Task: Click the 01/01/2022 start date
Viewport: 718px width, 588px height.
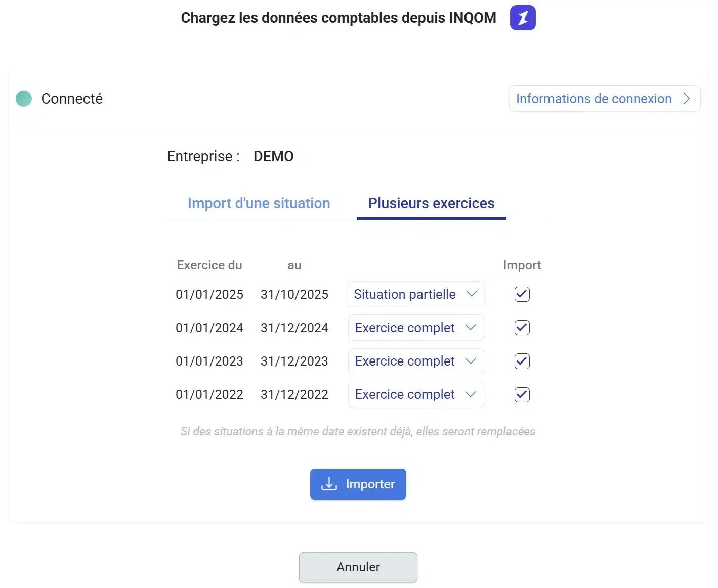Action: pyautogui.click(x=209, y=394)
